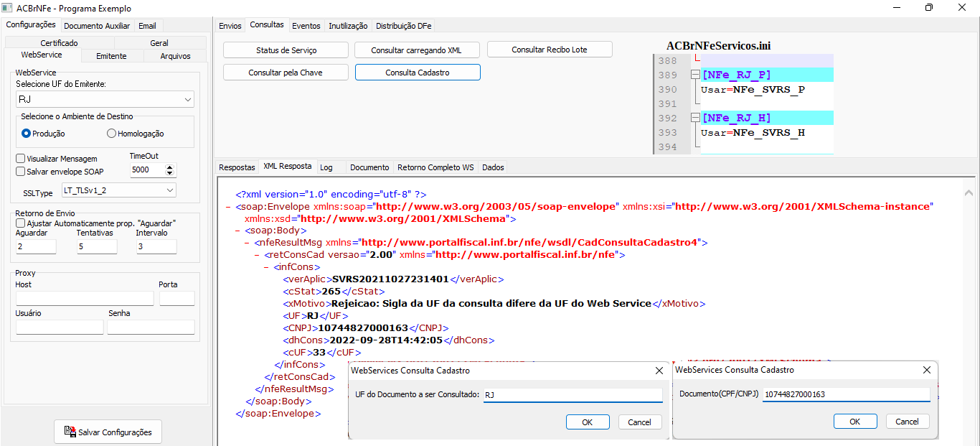Cancel the Documento CPF/CNPJ dialog
The image size is (980, 446).
tap(908, 422)
